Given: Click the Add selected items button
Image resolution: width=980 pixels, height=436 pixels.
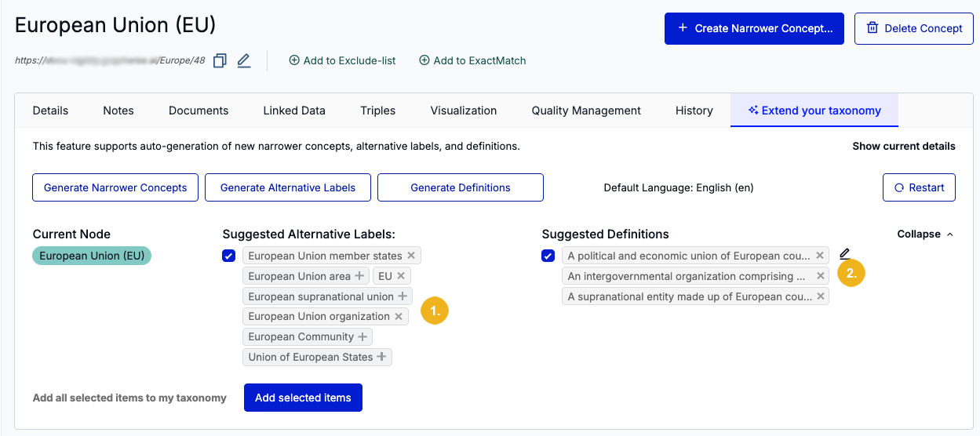Looking at the screenshot, I should tap(303, 398).
